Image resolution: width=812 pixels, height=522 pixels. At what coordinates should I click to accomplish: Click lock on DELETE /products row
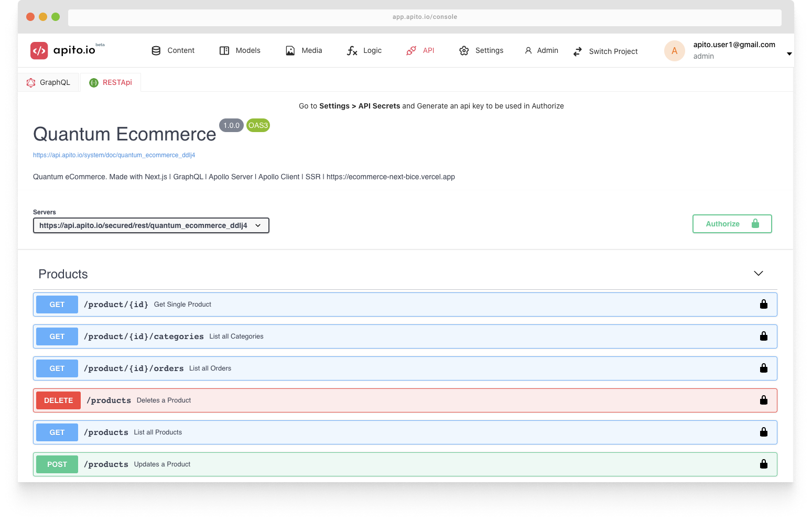tap(764, 400)
